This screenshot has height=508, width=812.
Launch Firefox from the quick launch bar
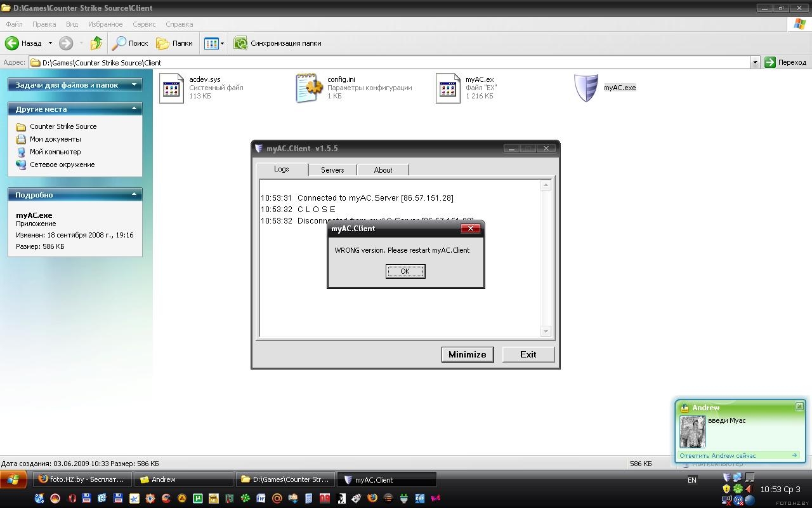coord(372,498)
